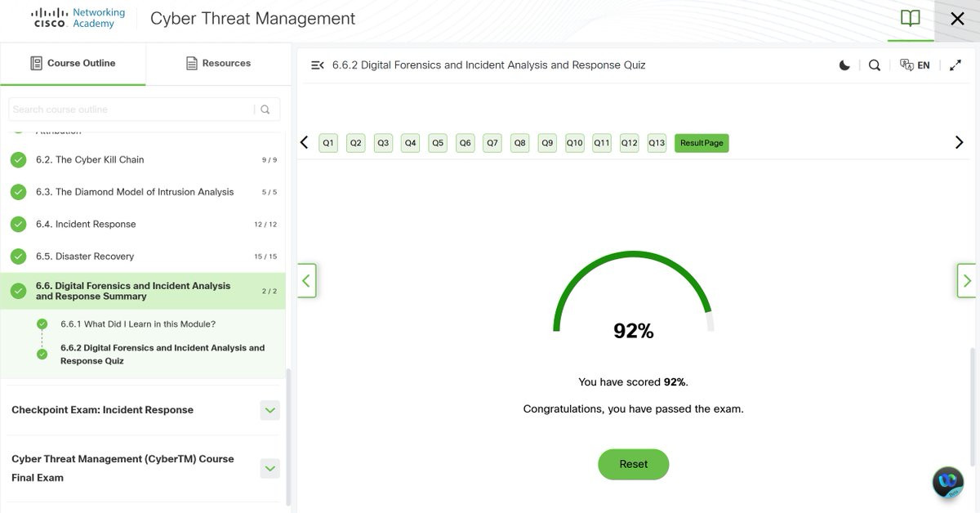
Task: Click the outline search magnifier icon
Action: [265, 109]
